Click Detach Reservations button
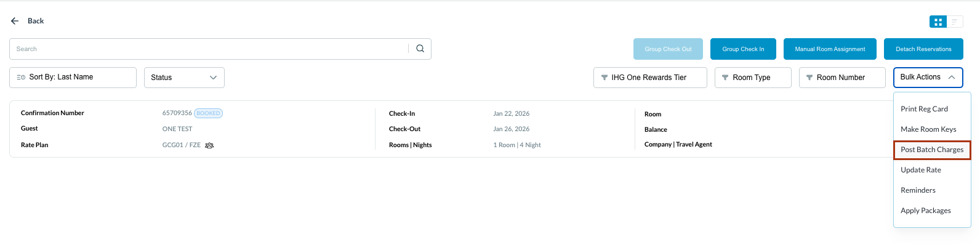 (923, 49)
